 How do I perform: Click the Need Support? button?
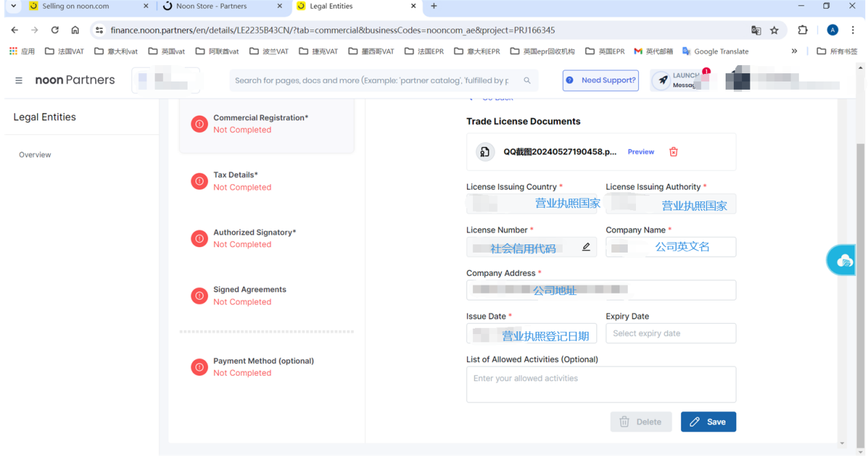click(600, 80)
